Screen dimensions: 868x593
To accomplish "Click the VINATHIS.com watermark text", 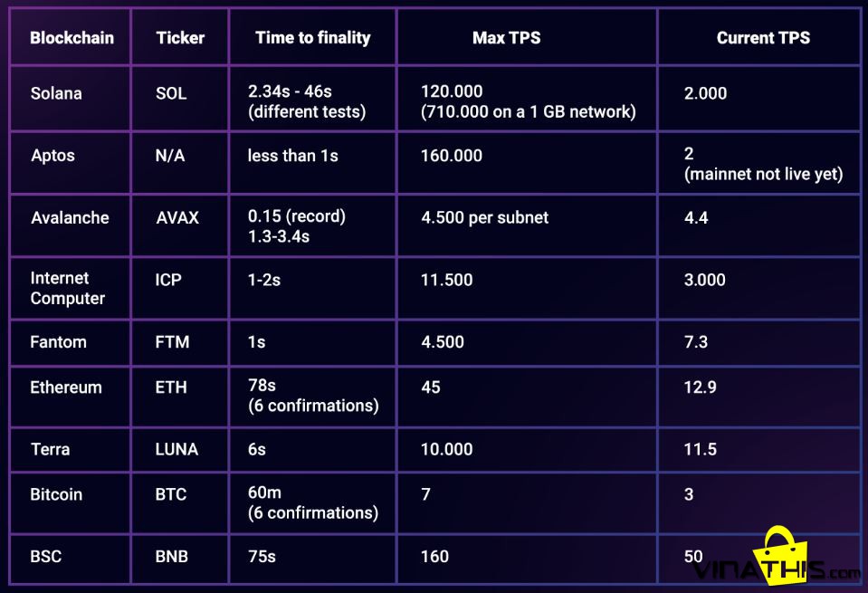I will pos(775,569).
